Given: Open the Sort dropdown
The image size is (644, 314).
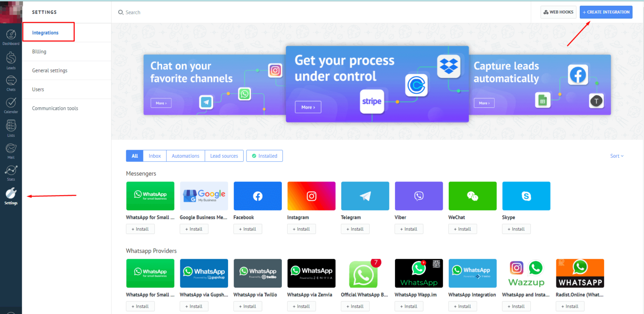Looking at the screenshot, I should (616, 156).
